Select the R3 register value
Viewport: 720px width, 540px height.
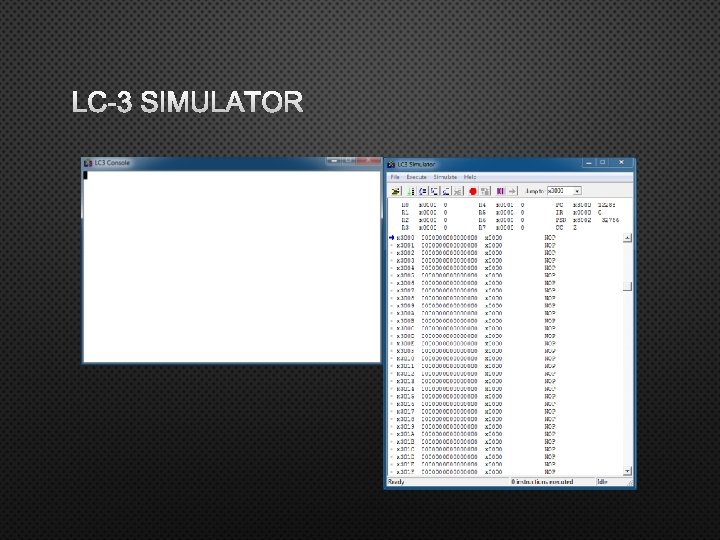pos(428,227)
